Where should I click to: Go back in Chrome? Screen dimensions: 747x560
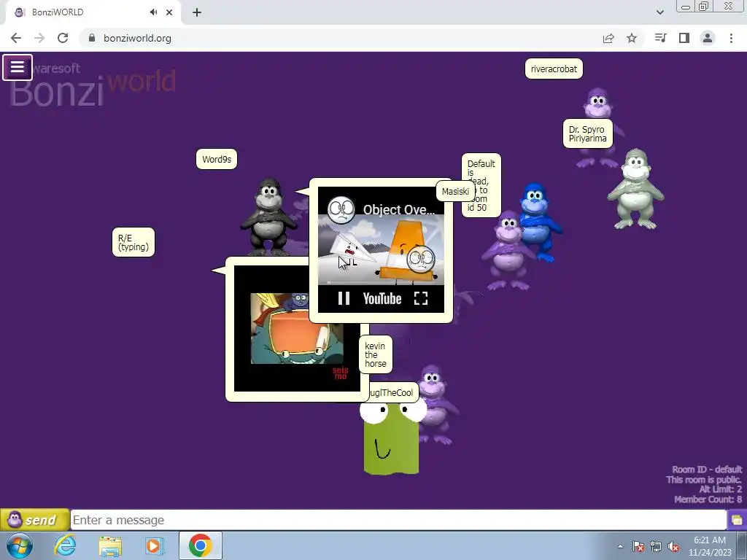(x=16, y=38)
